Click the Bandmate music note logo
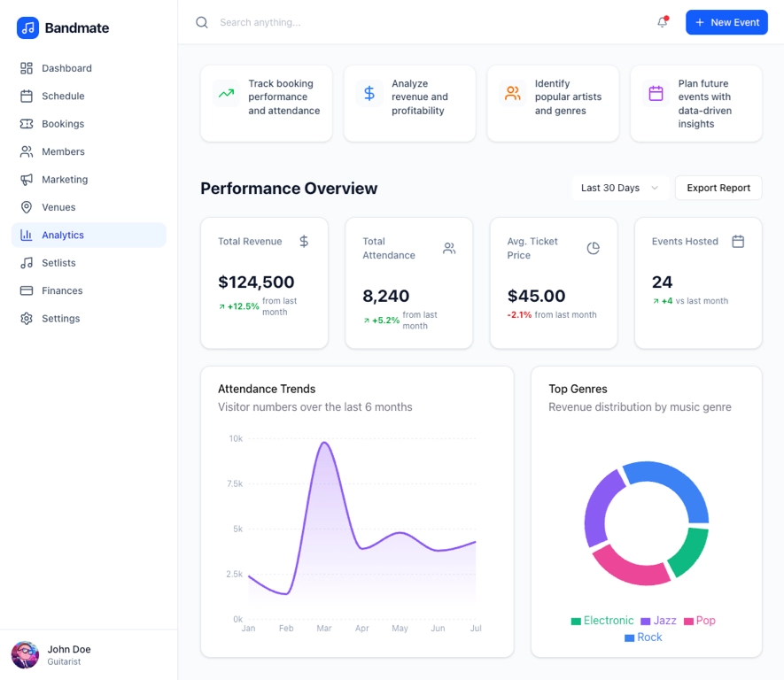The width and height of the screenshot is (784, 680). pos(27,27)
